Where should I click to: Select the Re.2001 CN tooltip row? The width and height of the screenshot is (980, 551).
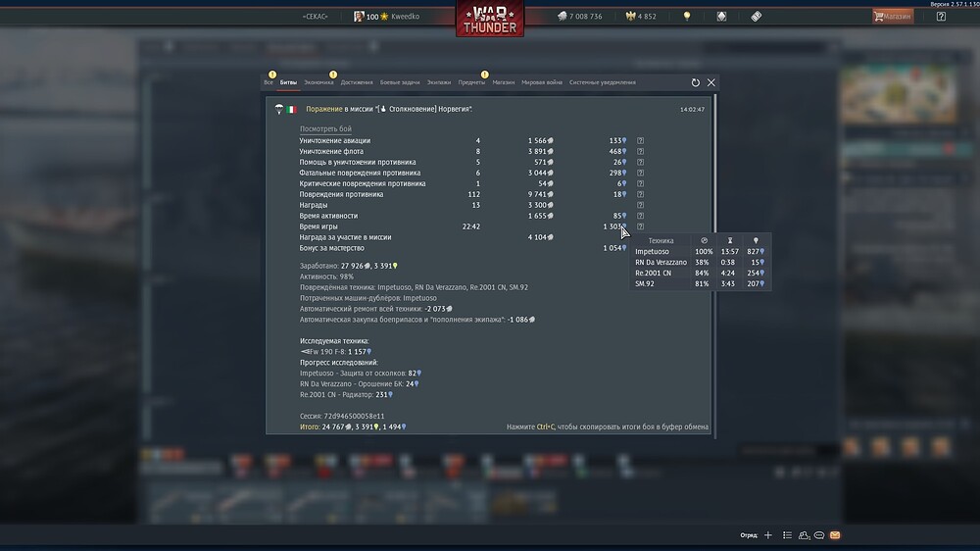pos(700,274)
